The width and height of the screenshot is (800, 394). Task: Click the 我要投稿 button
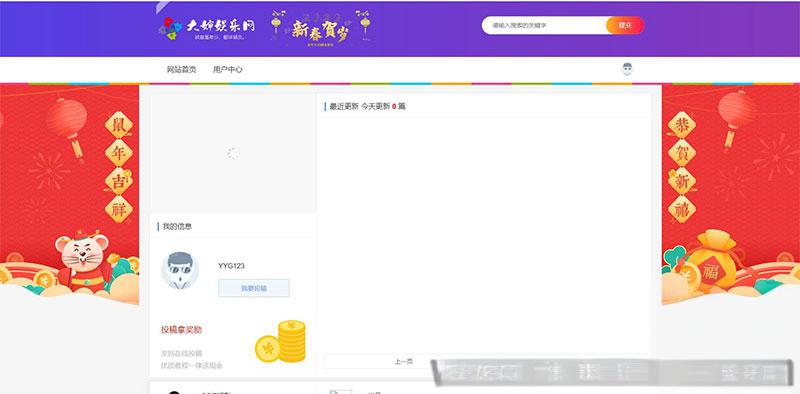pyautogui.click(x=254, y=288)
